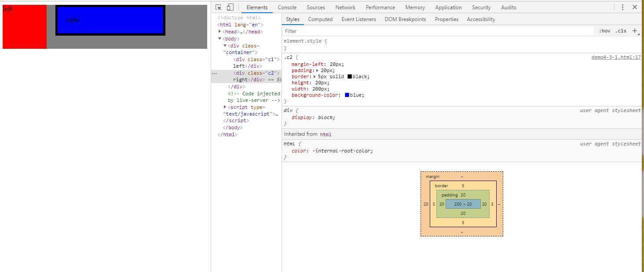
Task: Activate the inspect element picker icon
Action: tap(219, 7)
